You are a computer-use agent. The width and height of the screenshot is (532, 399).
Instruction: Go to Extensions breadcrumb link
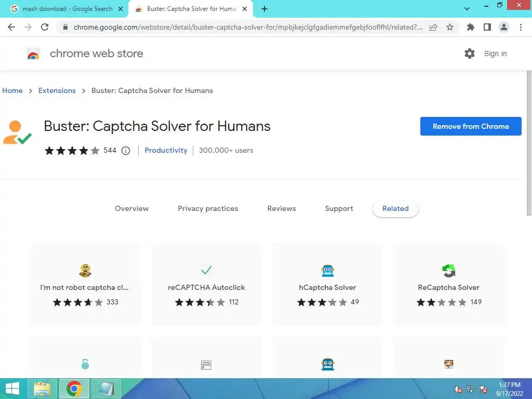click(x=57, y=90)
